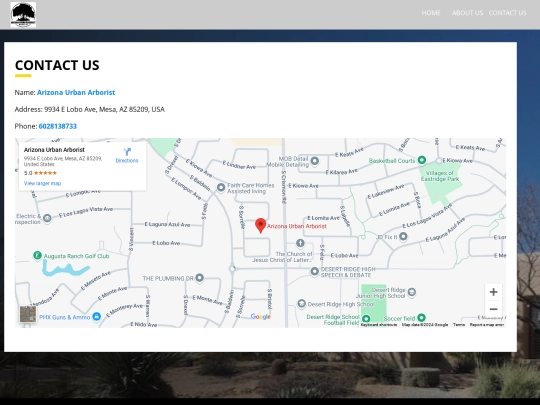Select the Church of Jesus Christ marker
The image size is (540, 405).
coord(300,243)
